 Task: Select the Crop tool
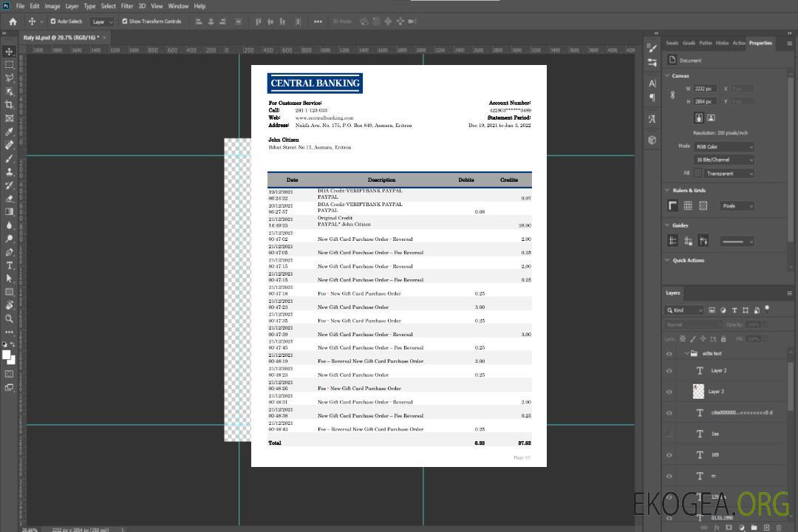(x=10, y=105)
